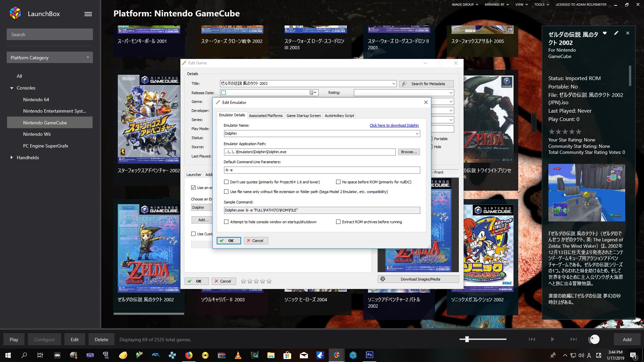Click Search for Metadata button
The image size is (644, 362).
click(426, 84)
